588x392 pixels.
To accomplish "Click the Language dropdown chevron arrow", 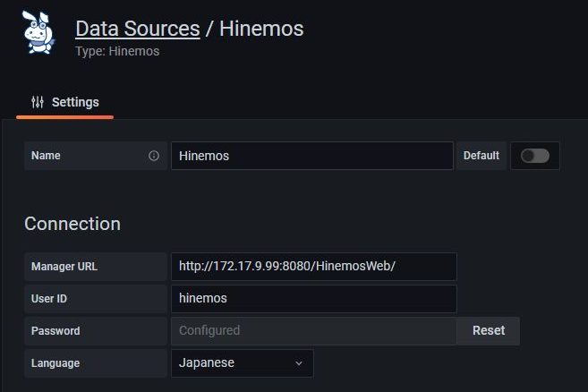I will coord(299,363).
